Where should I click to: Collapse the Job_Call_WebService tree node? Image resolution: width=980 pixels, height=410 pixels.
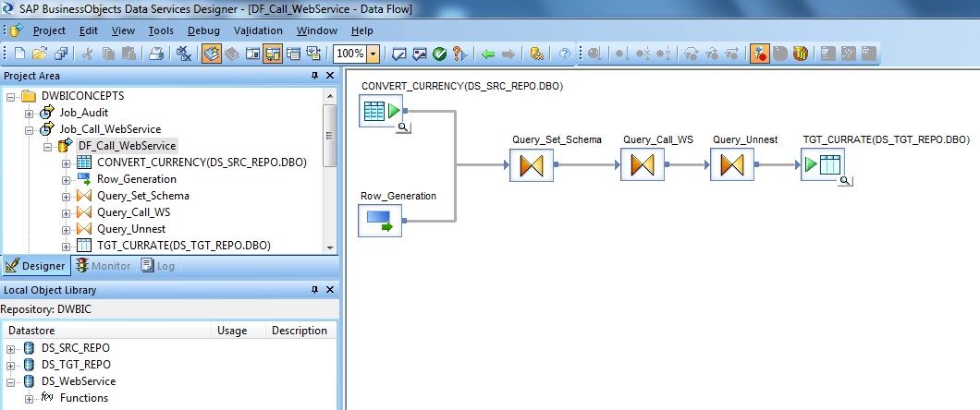point(29,130)
